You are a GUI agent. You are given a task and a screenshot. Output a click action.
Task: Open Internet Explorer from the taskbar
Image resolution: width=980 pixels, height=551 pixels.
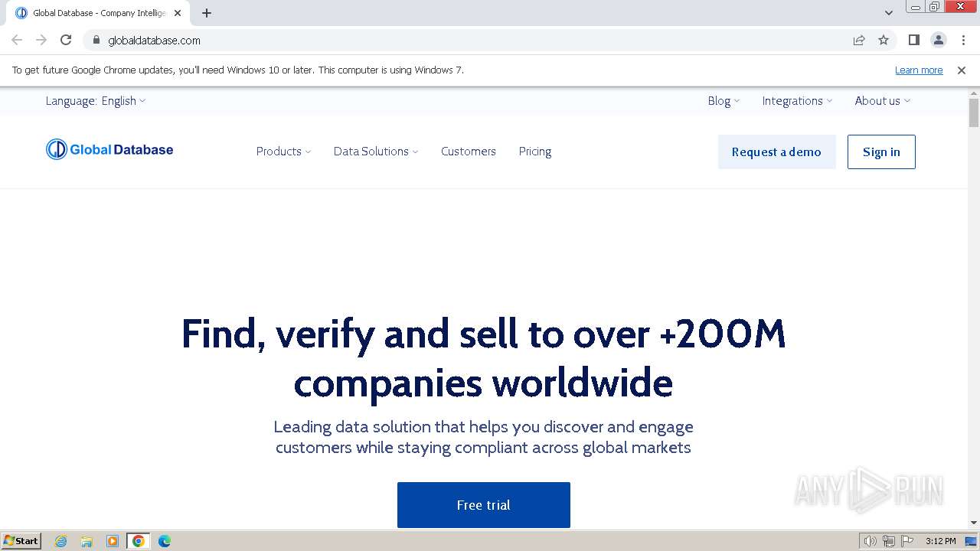pyautogui.click(x=61, y=541)
